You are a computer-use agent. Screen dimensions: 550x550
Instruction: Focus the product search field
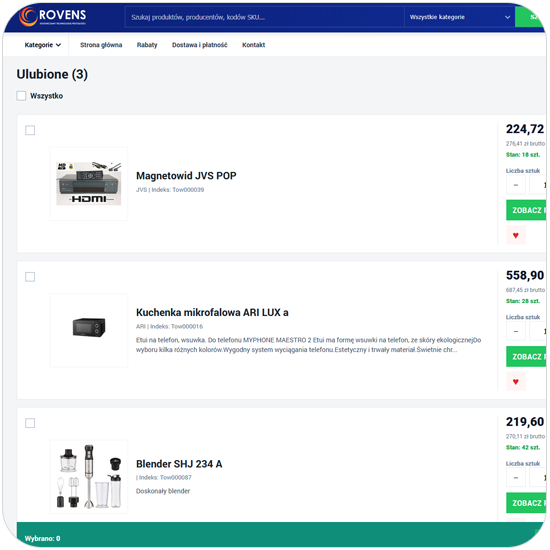coord(264,17)
